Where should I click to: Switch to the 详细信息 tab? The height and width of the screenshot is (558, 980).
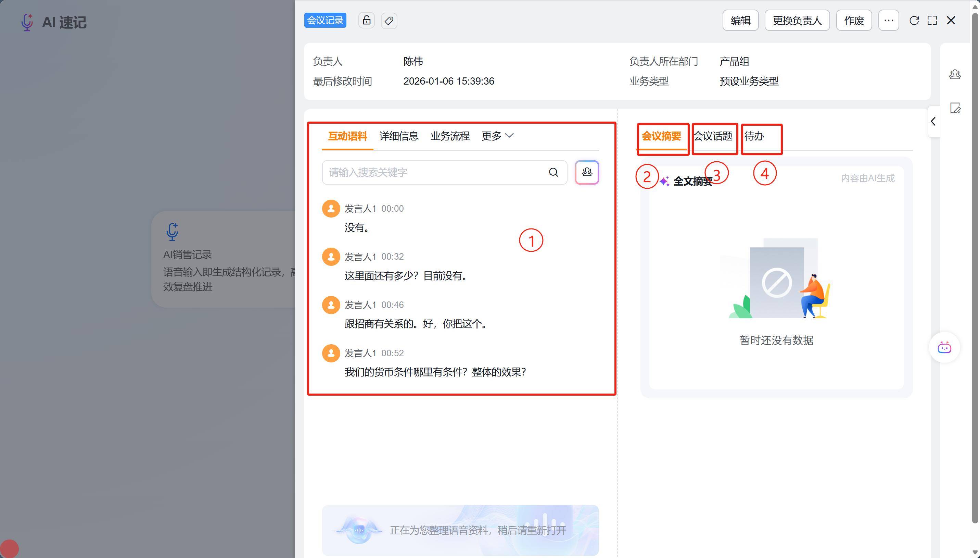point(399,136)
